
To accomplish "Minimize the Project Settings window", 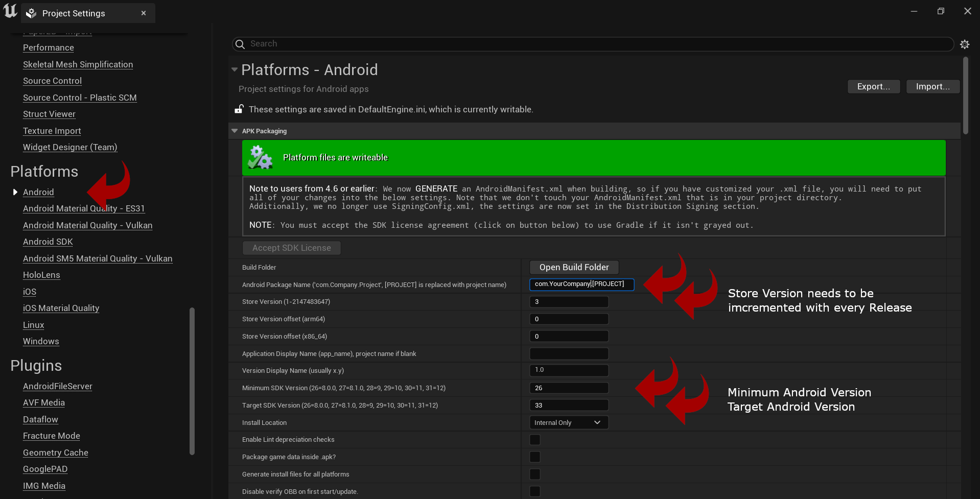I will pyautogui.click(x=914, y=11).
